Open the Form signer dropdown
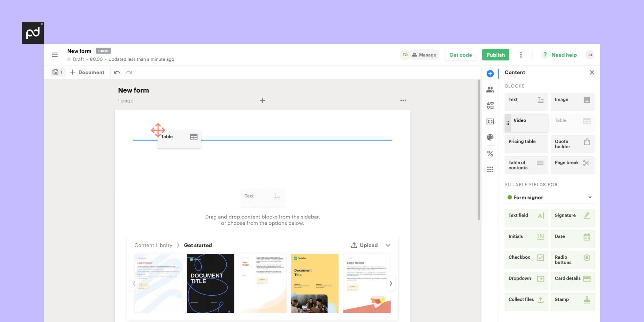The height and width of the screenshot is (322, 644). pos(550,198)
